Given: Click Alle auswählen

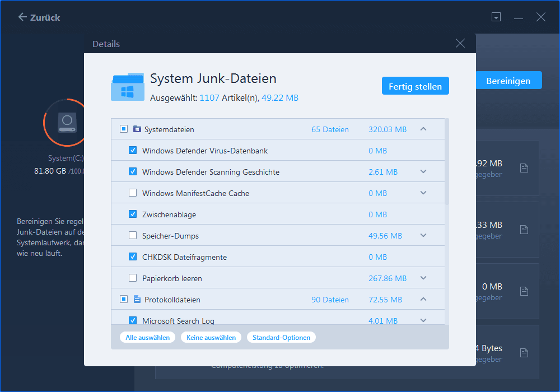Looking at the screenshot, I should pos(147,337).
